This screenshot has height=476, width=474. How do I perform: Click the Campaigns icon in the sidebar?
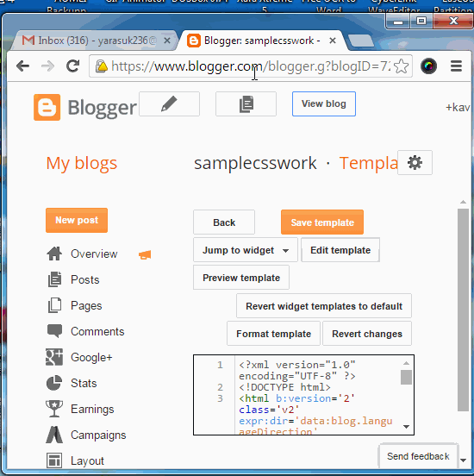coord(54,435)
